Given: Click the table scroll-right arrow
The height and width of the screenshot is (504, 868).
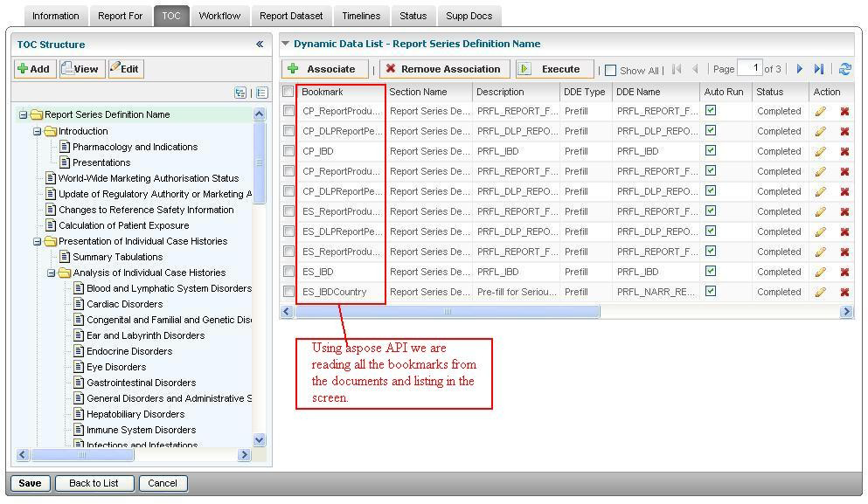Looking at the screenshot, I should (846, 312).
